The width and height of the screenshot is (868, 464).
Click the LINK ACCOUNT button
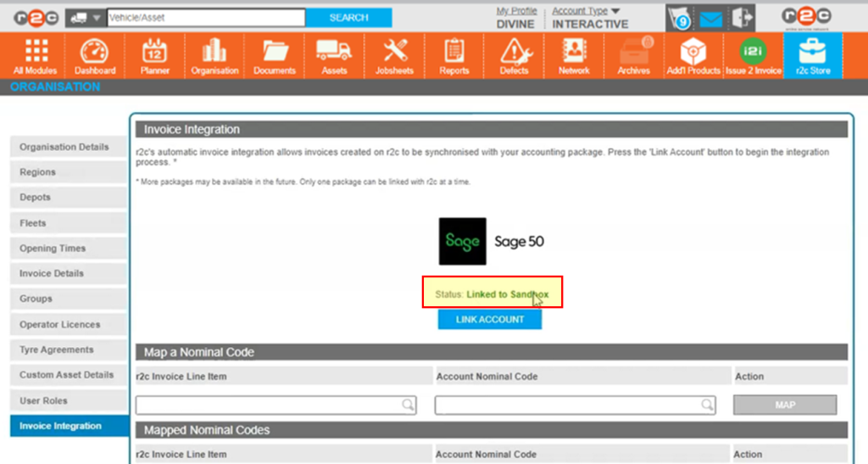click(x=490, y=320)
